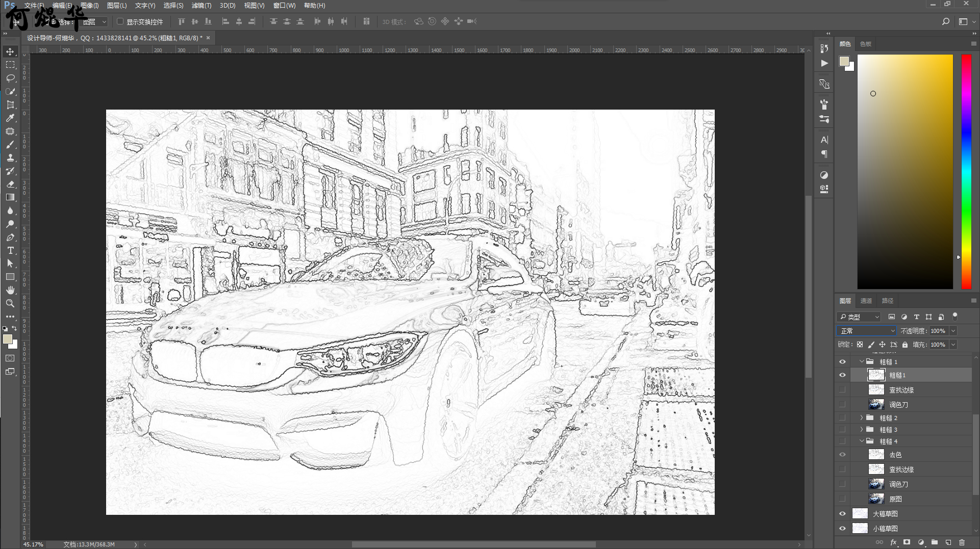Collapse the 粗糙 4 layer group
The width and height of the screenshot is (980, 549).
click(x=862, y=441)
